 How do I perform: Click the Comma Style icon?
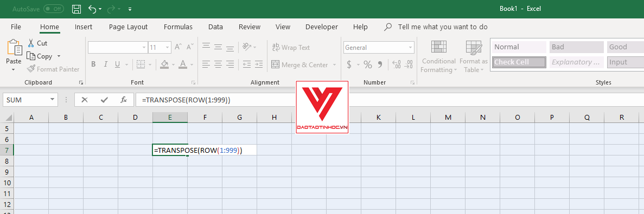click(380, 64)
